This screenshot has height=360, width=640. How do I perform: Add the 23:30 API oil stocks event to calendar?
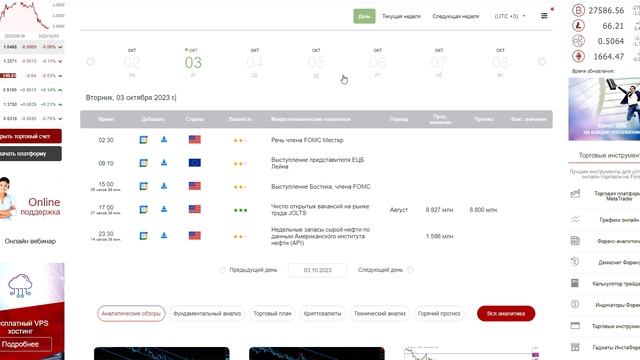coord(143,236)
